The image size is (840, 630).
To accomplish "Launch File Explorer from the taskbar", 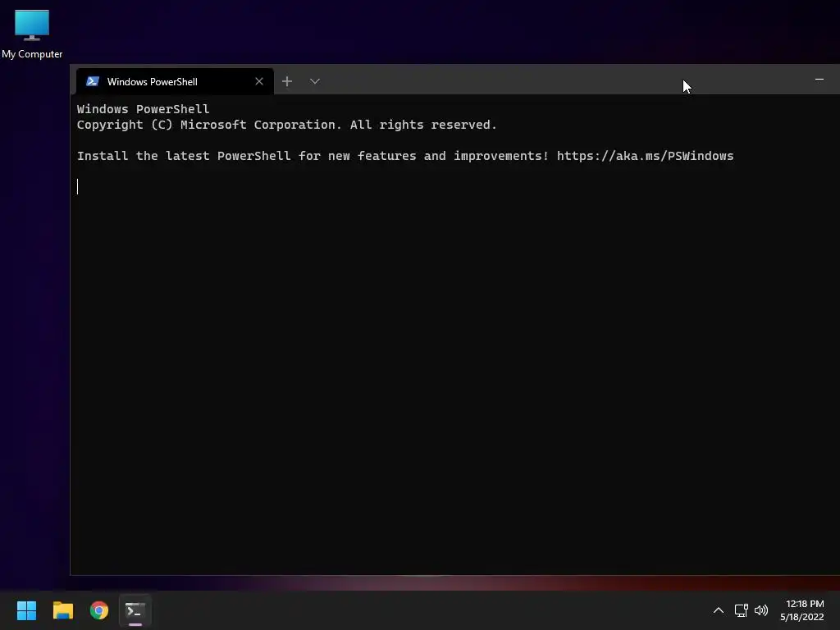I will tap(62, 610).
